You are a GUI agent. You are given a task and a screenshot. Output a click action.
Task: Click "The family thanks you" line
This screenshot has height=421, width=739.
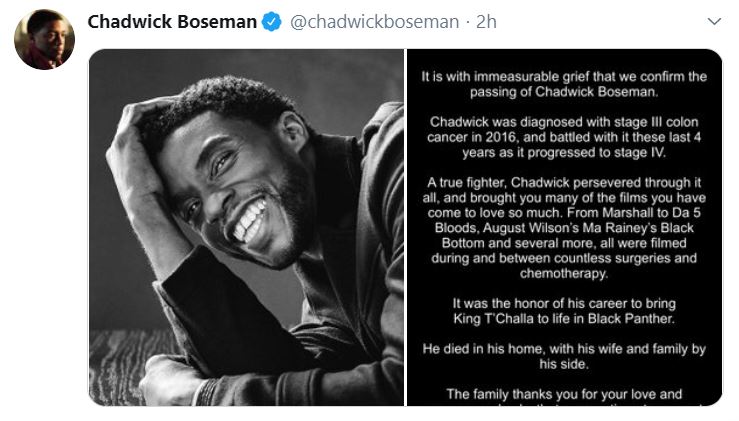(564, 394)
